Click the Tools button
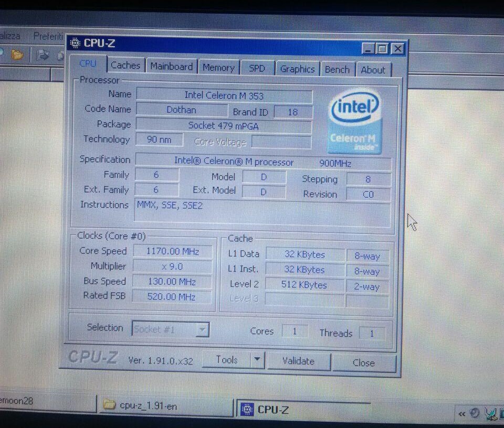Screen dimensions: 504x428 click(227, 360)
